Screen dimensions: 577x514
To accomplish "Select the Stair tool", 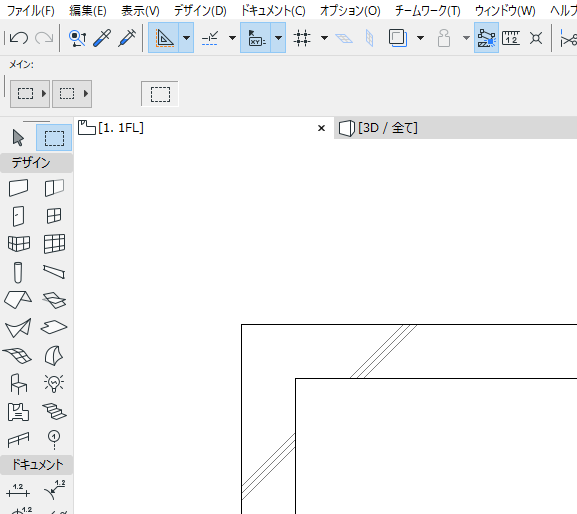I will tap(54, 411).
